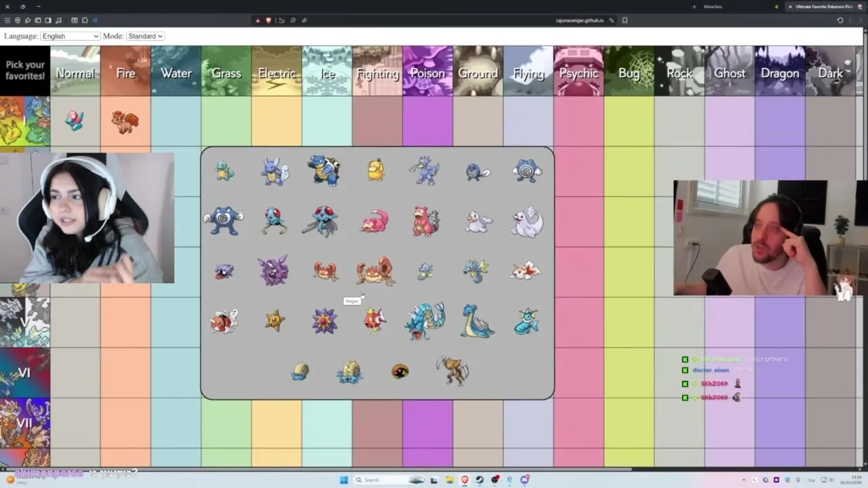Select Shellder sprite
This screenshot has height=488, width=868.
(224, 271)
